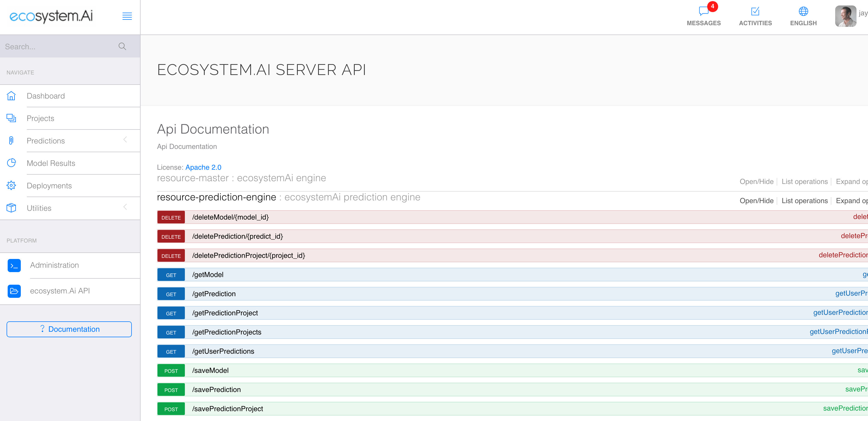Screen dimensions: 868x421
Task: Expand the Utilities submenu chevron
Action: (125, 207)
